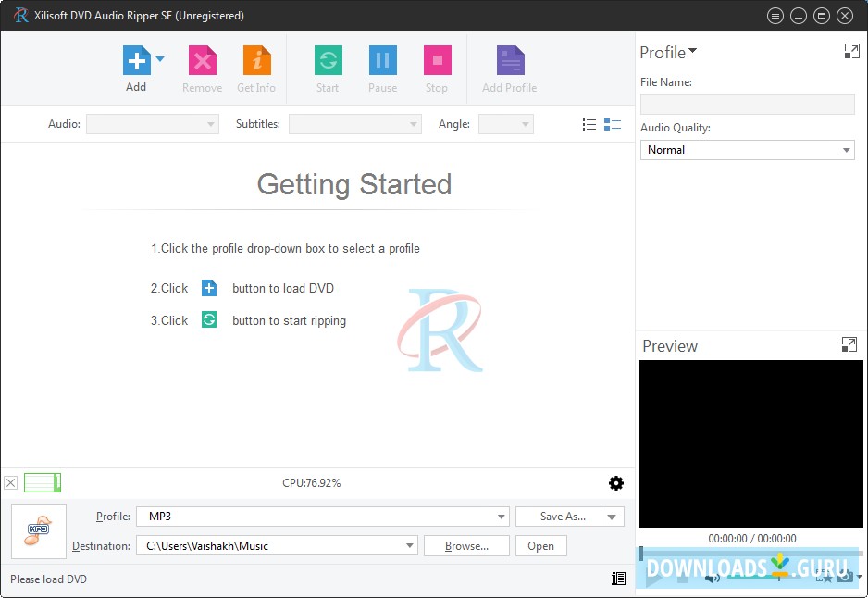Screen dimensions: 868x598
Task: Click the black preview video area
Action: pyautogui.click(x=751, y=443)
